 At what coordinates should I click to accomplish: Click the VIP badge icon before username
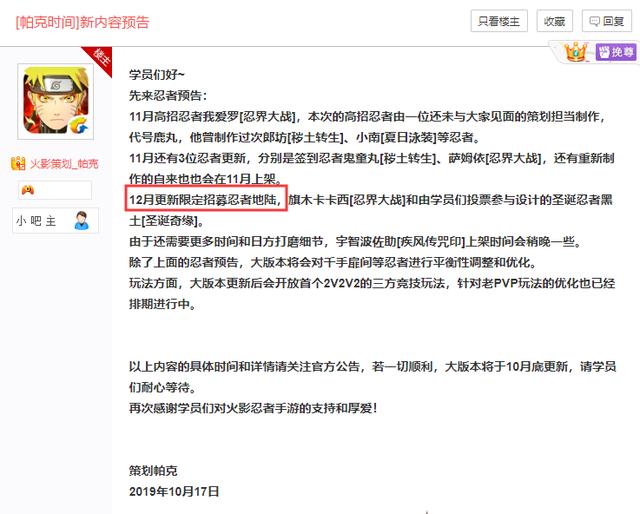click(18, 163)
